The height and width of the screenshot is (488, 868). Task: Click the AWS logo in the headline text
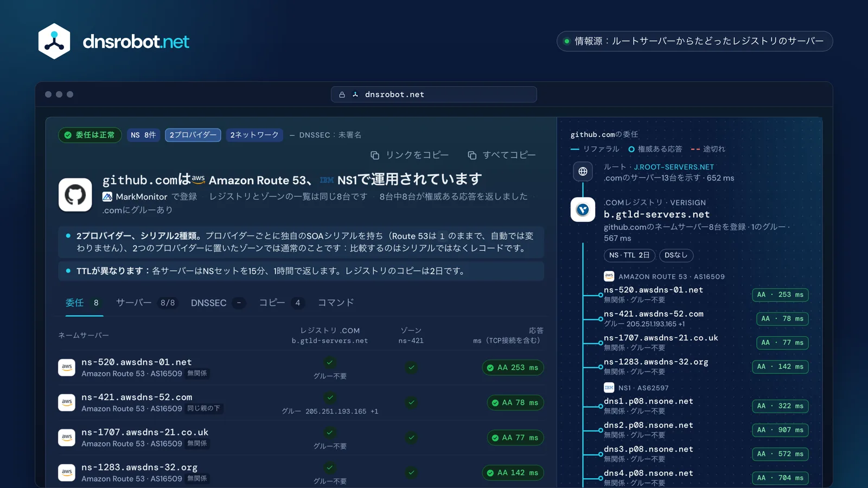click(199, 178)
